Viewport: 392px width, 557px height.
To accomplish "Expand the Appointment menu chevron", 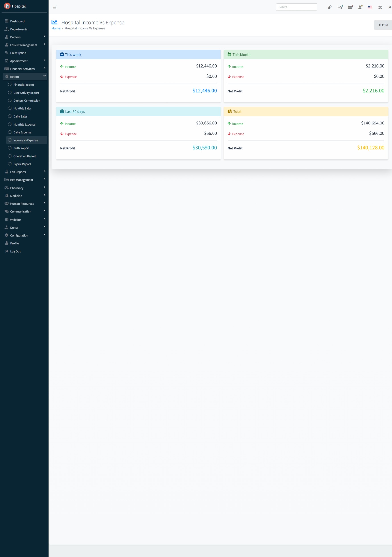I will 45,60.
